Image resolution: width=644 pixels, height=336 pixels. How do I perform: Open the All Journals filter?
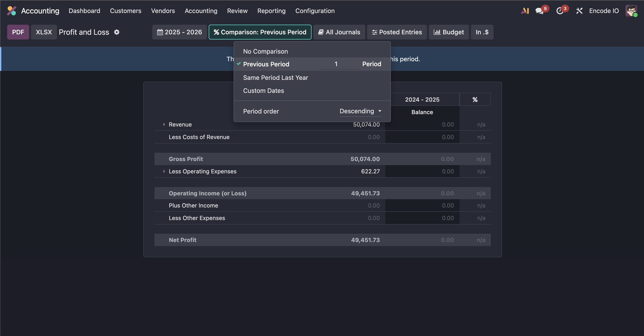tap(339, 32)
